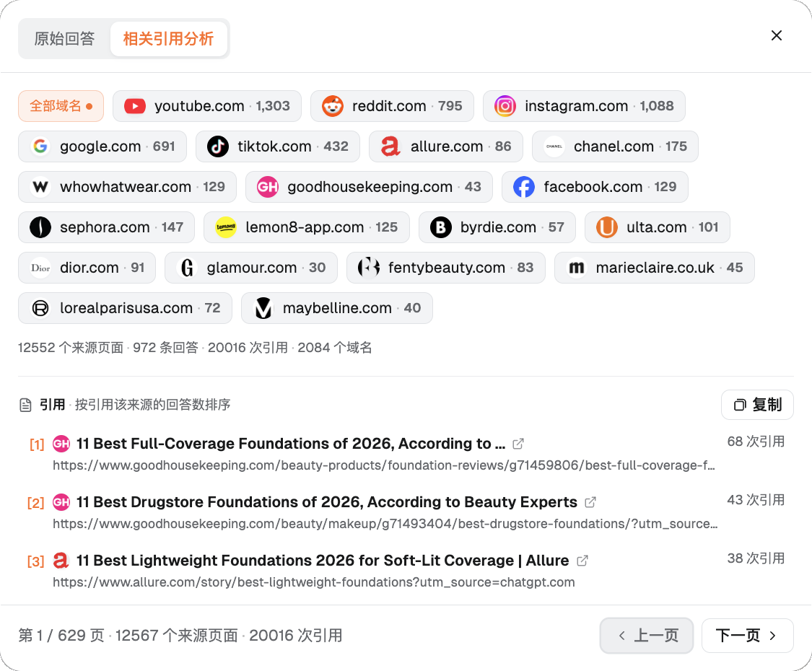This screenshot has height=671, width=812.
Task: Click the allure.com best-lightweight-foundations URL
Action: tap(314, 582)
